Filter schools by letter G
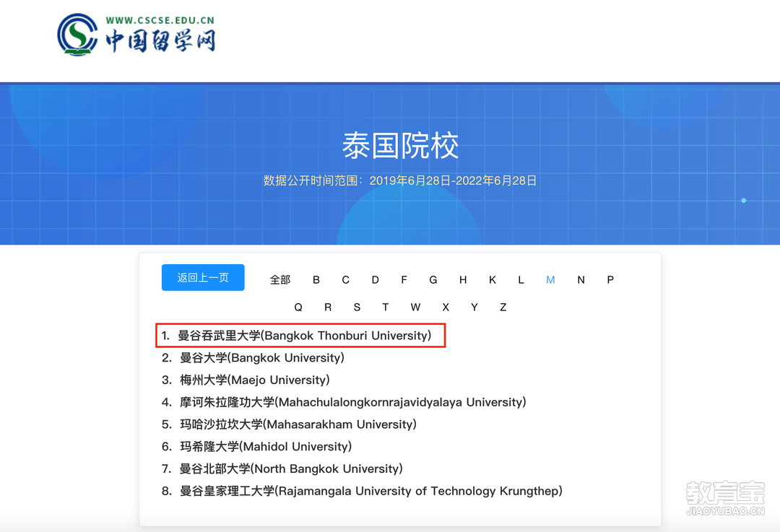780x532 pixels. [x=433, y=280]
